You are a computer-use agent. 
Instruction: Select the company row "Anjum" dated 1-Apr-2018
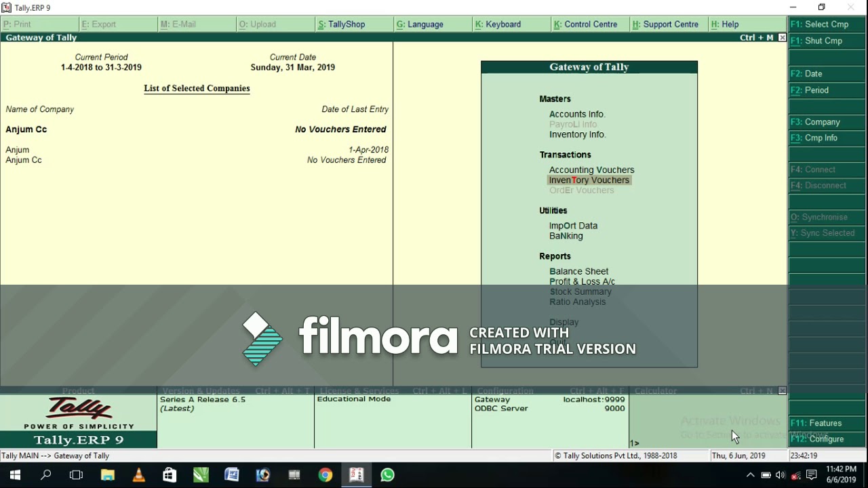(x=197, y=150)
